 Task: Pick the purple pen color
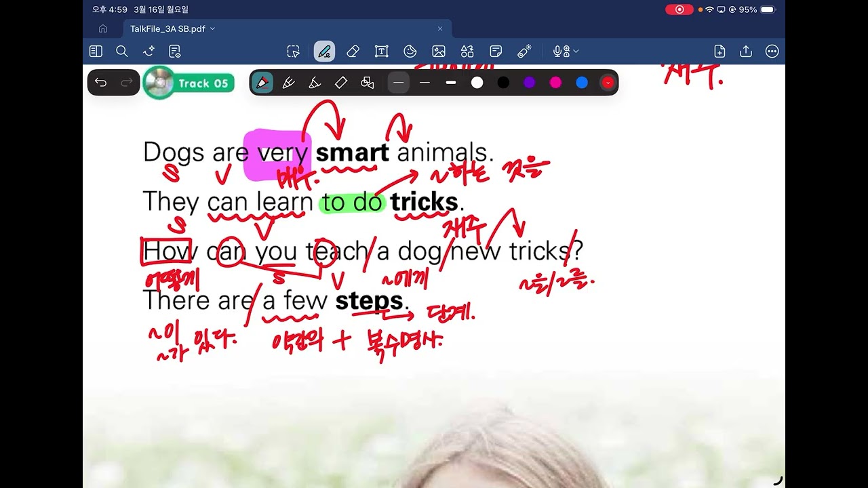pos(530,83)
